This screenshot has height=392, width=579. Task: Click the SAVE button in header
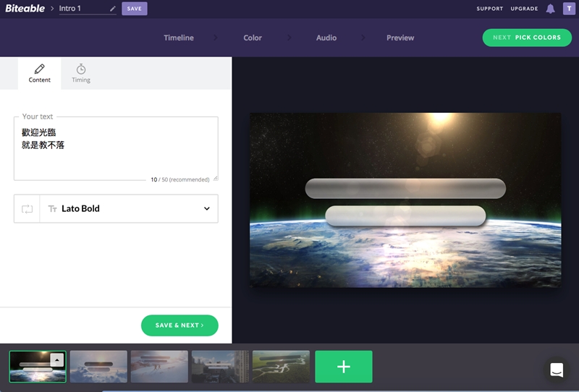tap(135, 9)
